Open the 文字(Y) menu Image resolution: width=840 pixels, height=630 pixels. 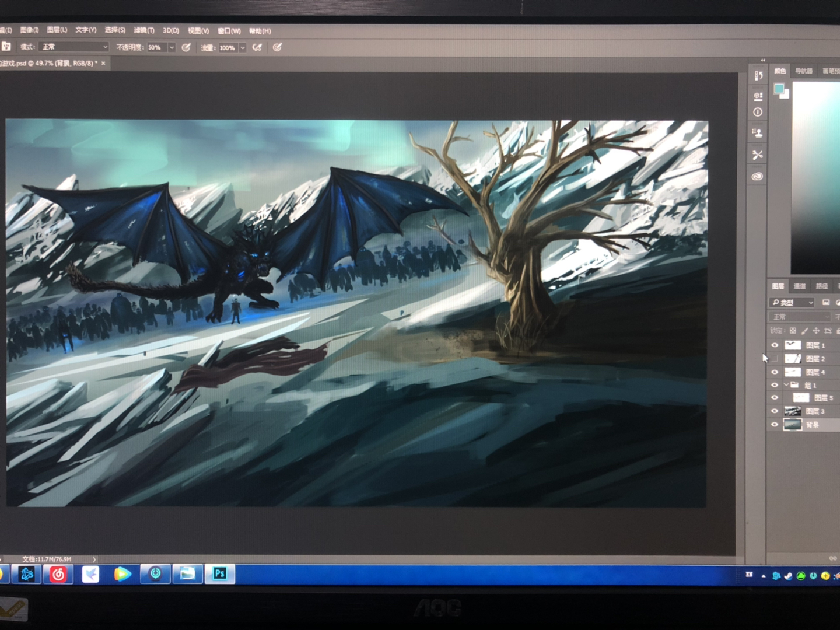click(86, 30)
